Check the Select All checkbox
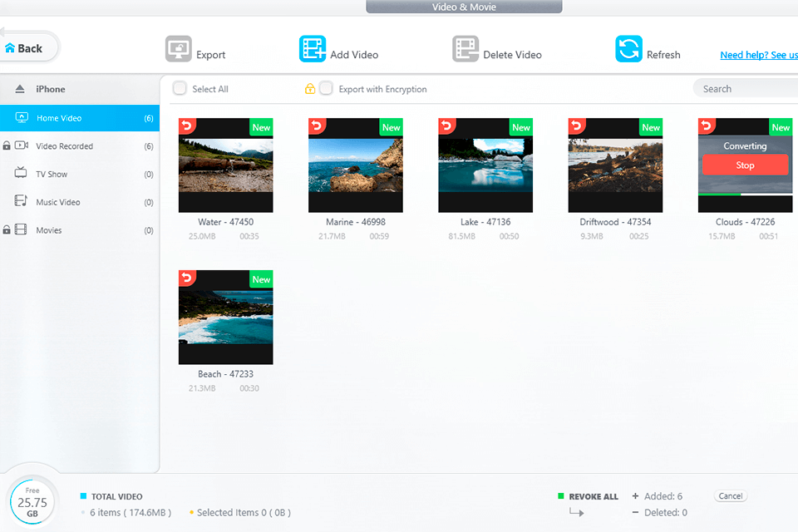This screenshot has width=798, height=532. pos(180,89)
